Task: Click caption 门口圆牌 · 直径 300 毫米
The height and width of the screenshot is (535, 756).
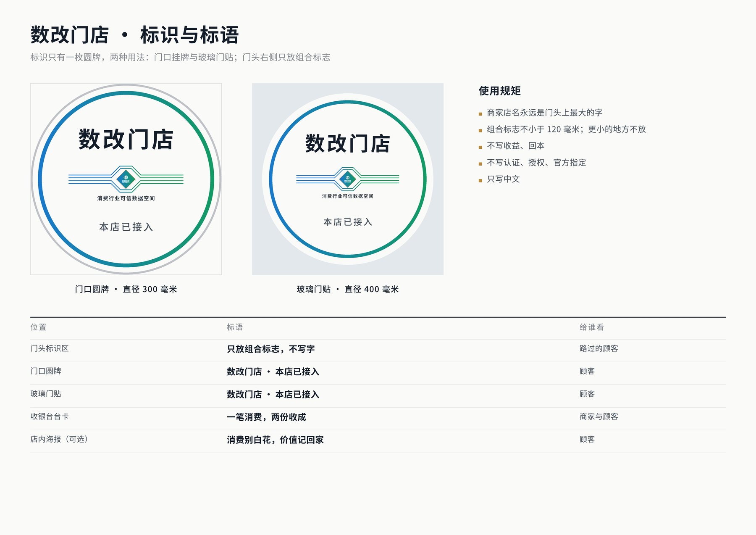Action: pyautogui.click(x=126, y=289)
